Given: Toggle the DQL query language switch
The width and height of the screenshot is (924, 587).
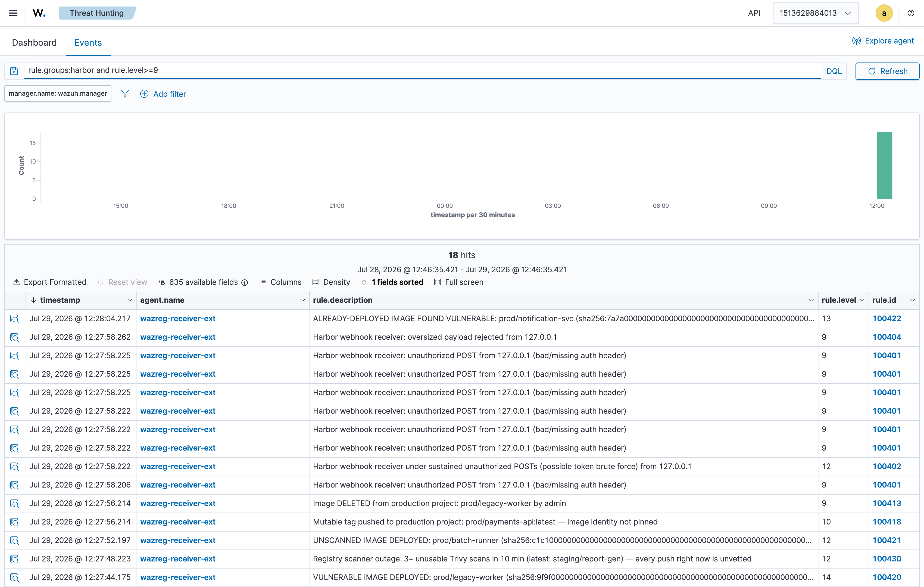Looking at the screenshot, I should click(834, 71).
